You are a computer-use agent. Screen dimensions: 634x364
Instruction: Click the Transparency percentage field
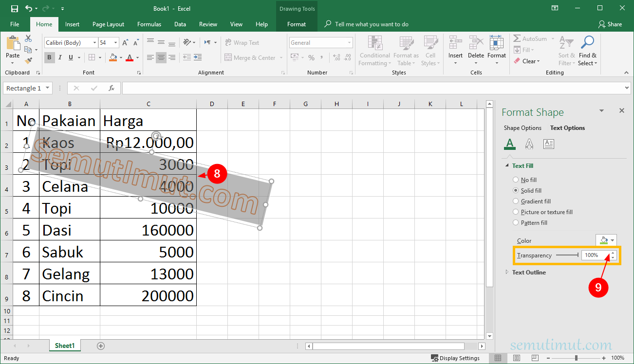pos(595,255)
